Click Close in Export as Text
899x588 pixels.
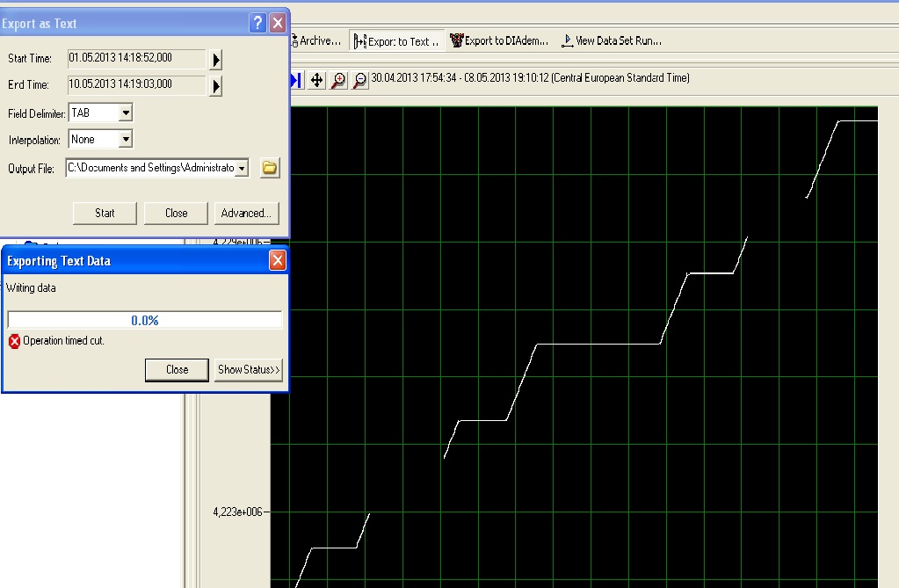[176, 213]
